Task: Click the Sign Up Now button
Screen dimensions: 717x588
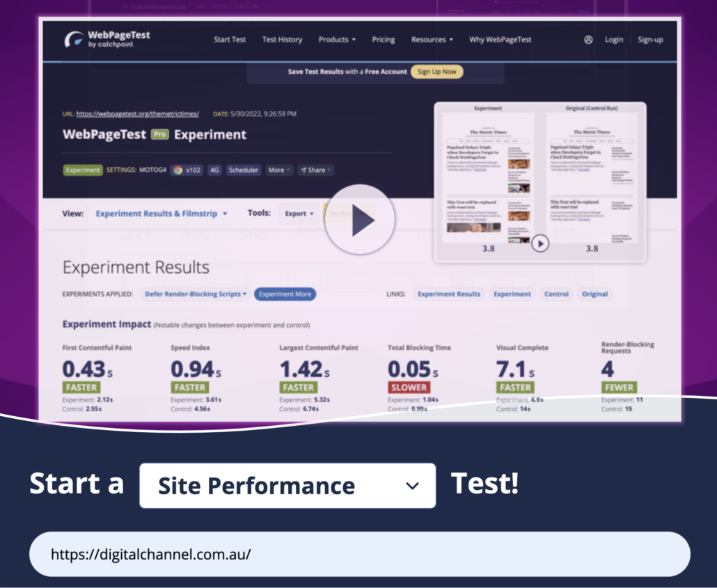Action: click(x=436, y=72)
